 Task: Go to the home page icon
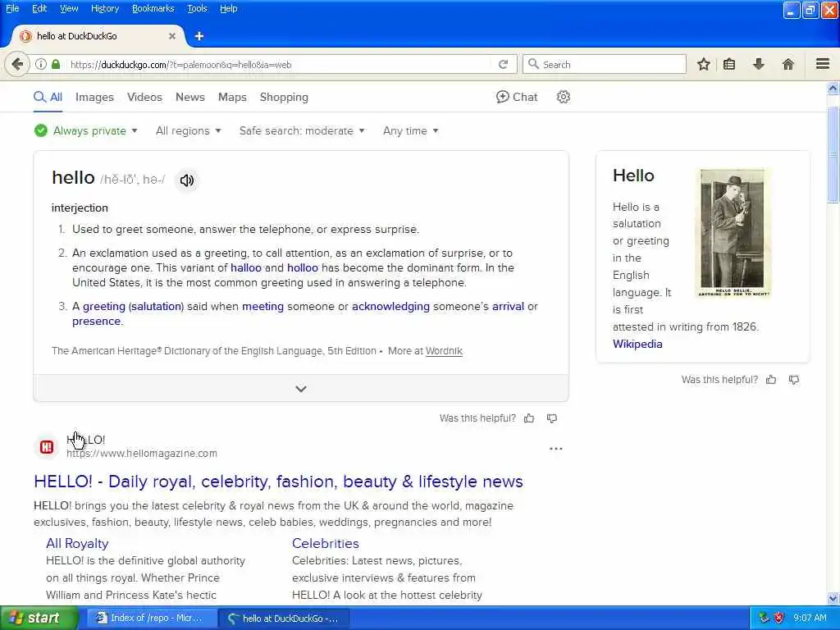point(787,64)
